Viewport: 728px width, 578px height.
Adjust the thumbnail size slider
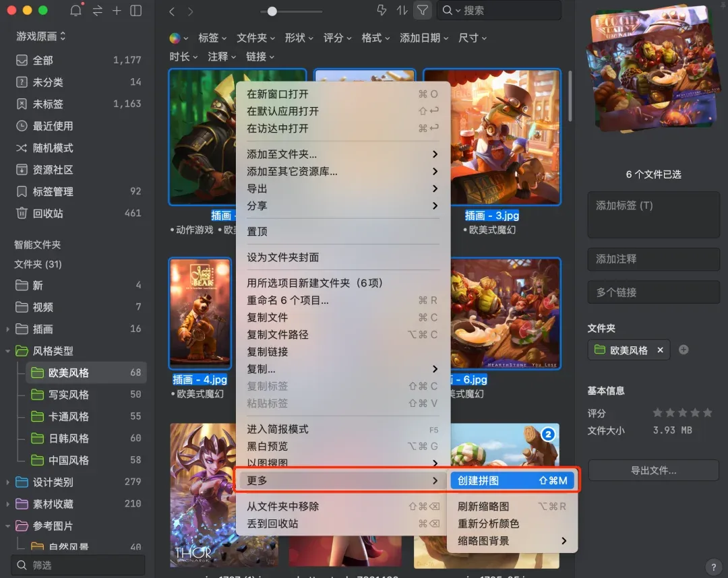pyautogui.click(x=272, y=11)
